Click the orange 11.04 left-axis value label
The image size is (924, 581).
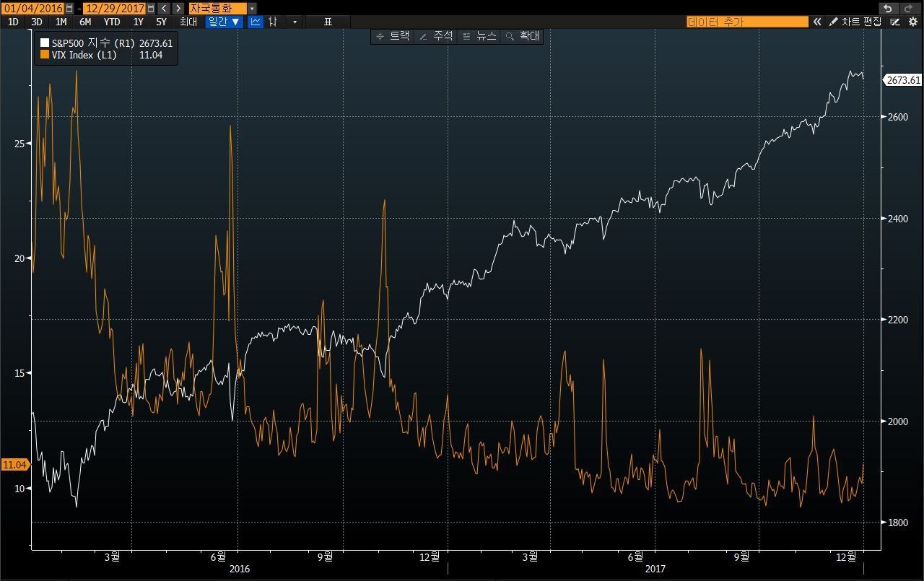15,464
